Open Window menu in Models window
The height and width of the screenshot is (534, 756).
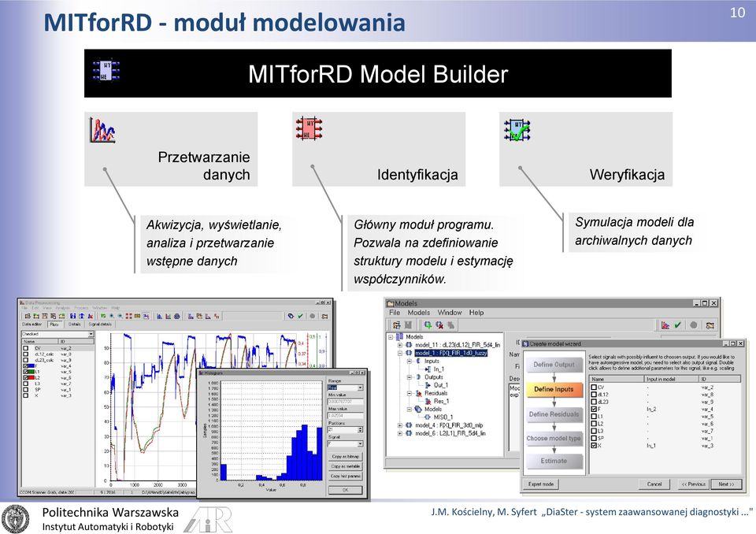(450, 313)
